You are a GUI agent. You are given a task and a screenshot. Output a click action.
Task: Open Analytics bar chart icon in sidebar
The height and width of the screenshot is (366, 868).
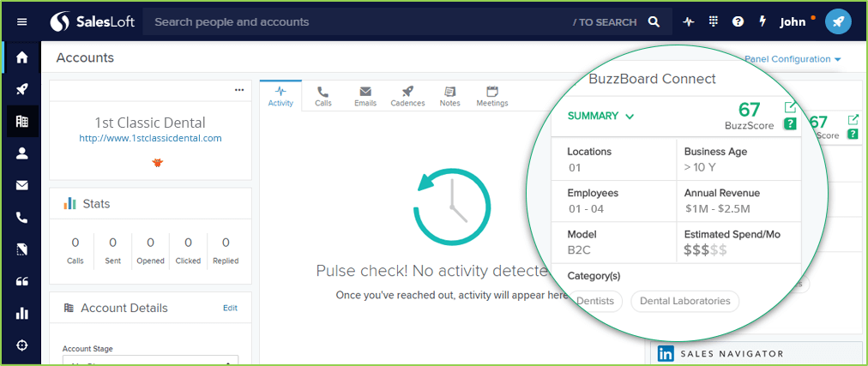click(21, 314)
